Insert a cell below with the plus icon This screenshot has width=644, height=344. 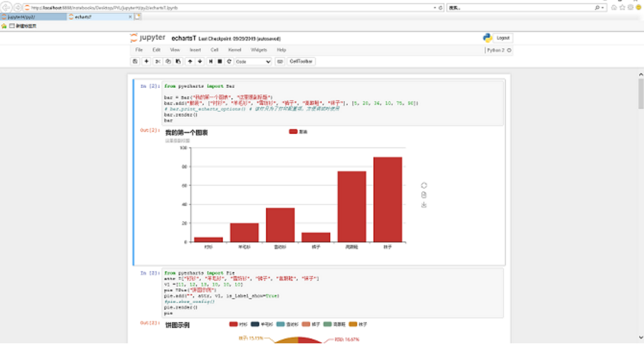click(x=146, y=61)
